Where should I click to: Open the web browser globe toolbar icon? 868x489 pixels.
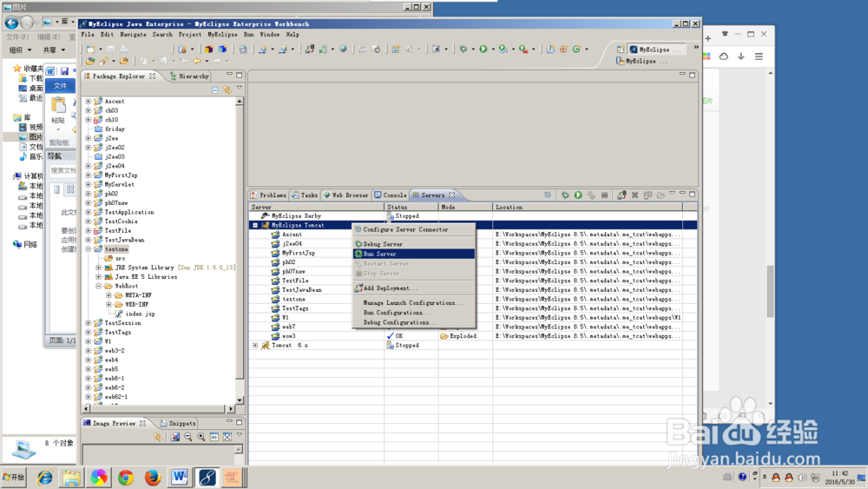(x=343, y=50)
